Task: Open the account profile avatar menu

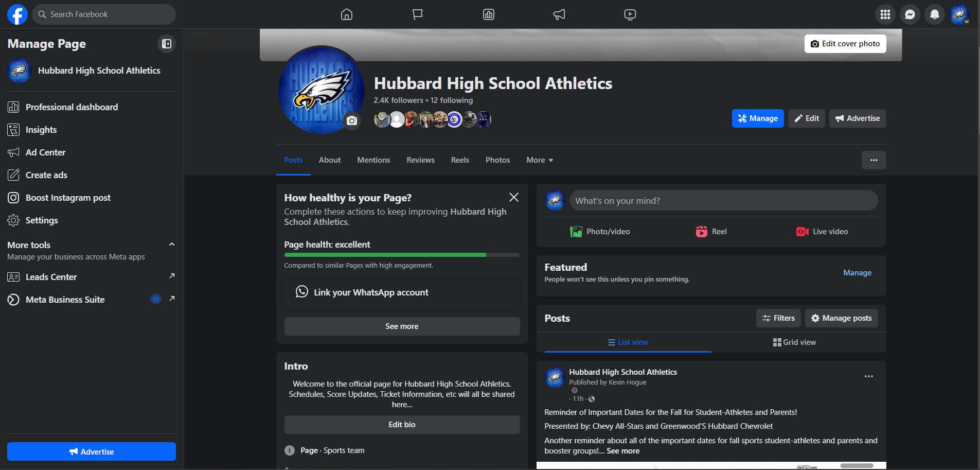Action: (959, 14)
